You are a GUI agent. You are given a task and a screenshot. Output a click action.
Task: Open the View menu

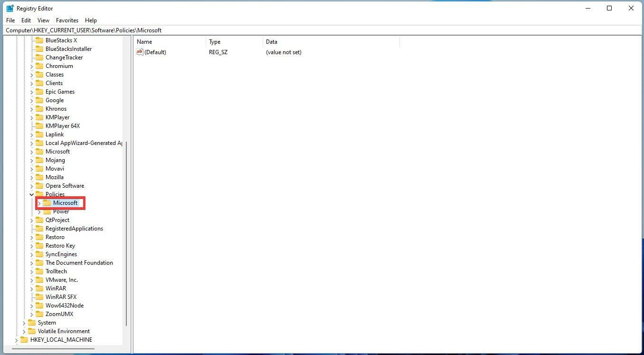43,20
